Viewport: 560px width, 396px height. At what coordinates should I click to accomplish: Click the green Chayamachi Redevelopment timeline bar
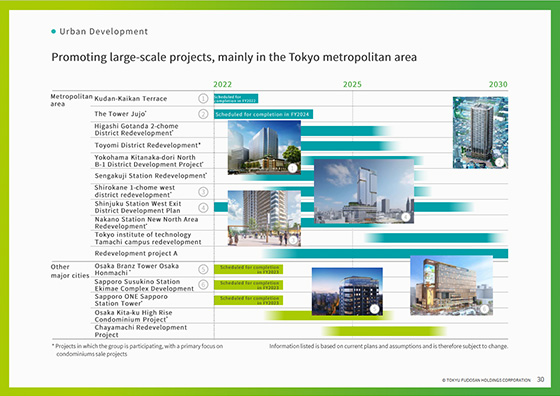384,331
